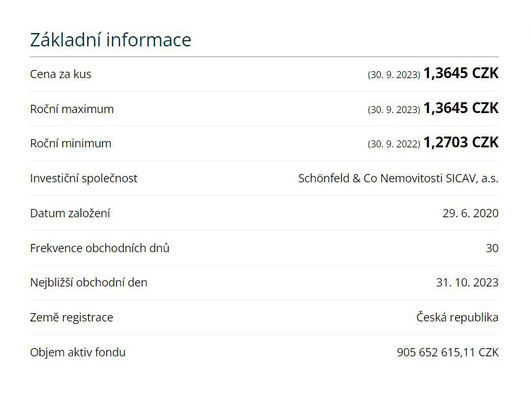
Task: Select the Cena za kus label
Action: tap(61, 74)
